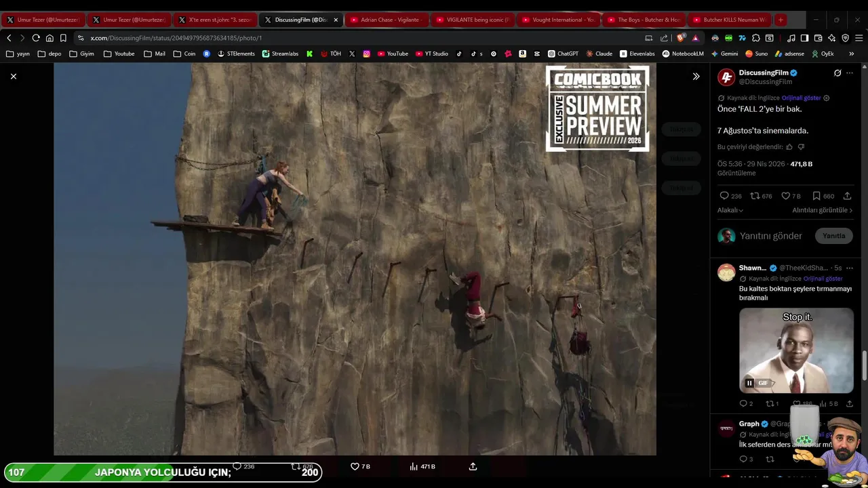The image size is (868, 488).
Task: Open STElements bookmark
Action: (236, 54)
